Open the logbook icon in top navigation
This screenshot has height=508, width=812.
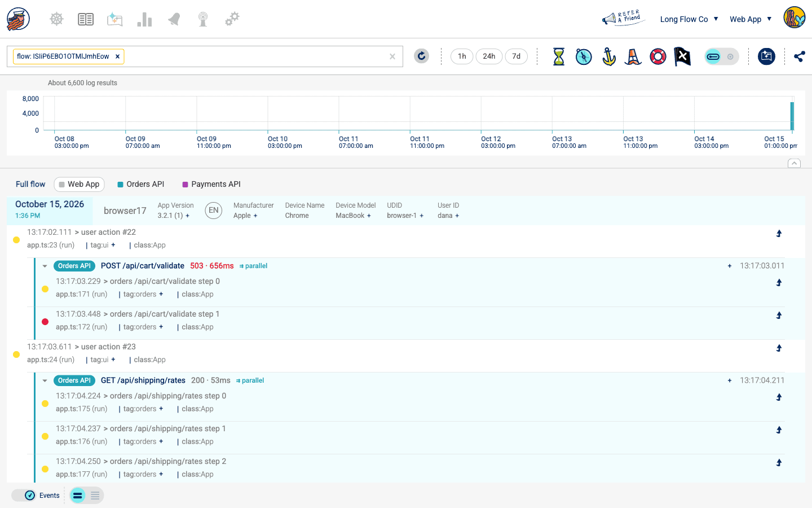click(x=86, y=19)
